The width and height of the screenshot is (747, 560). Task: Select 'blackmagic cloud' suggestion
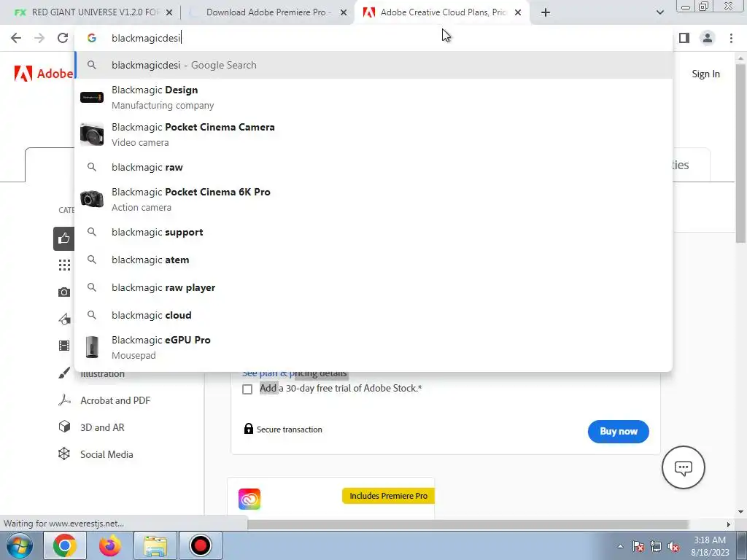click(x=373, y=315)
